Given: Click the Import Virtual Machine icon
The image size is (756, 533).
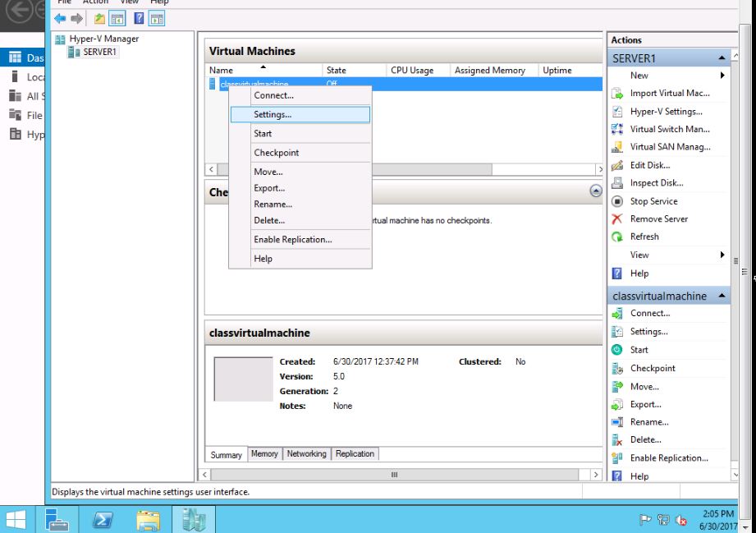Looking at the screenshot, I should click(x=617, y=94).
